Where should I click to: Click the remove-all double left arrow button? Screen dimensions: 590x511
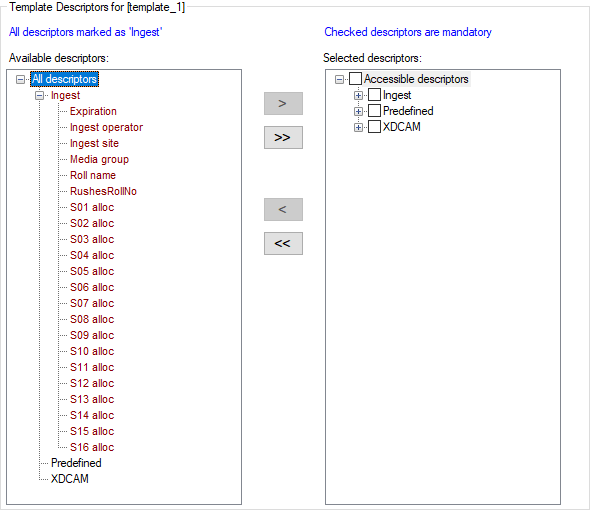[x=283, y=243]
